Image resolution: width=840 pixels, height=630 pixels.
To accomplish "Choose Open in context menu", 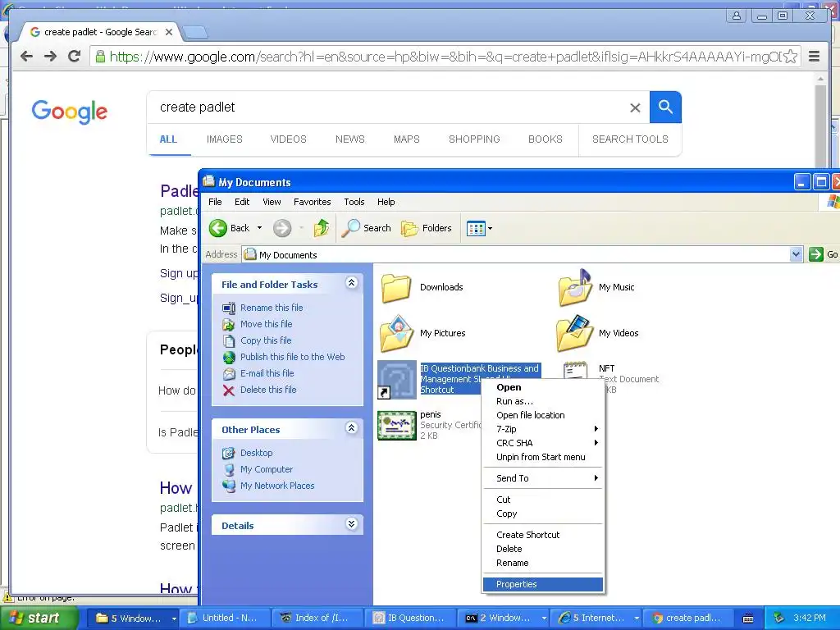I will click(x=543, y=387).
